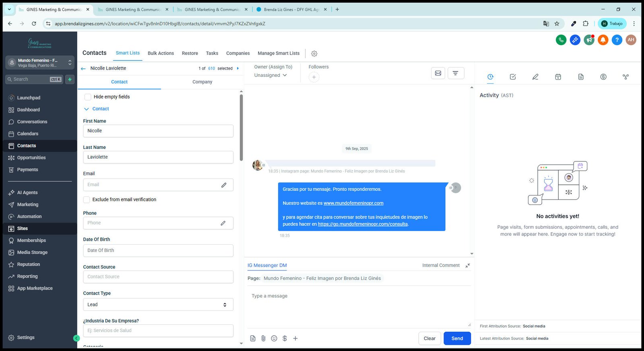This screenshot has width=644, height=351.
Task: Check Exclude from email verification
Action: pos(87,200)
